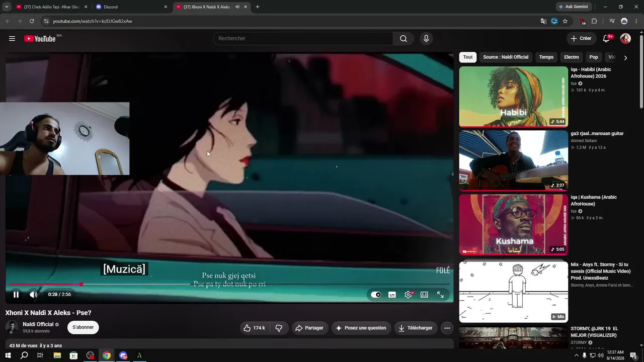Screen dimensions: 644x362
Task: Download video with Télécharger button
Action: coord(416,328)
